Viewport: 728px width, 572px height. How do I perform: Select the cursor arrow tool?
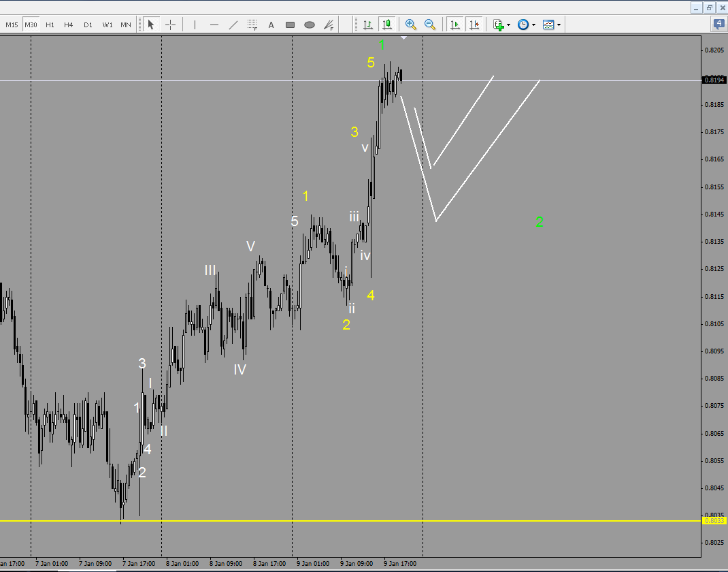coord(151,25)
